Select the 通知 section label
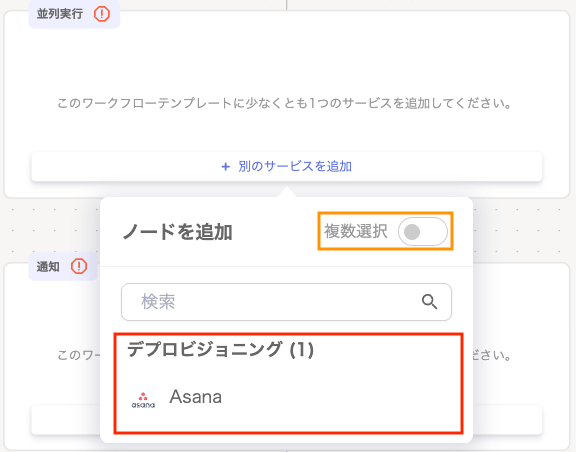 coord(48,266)
